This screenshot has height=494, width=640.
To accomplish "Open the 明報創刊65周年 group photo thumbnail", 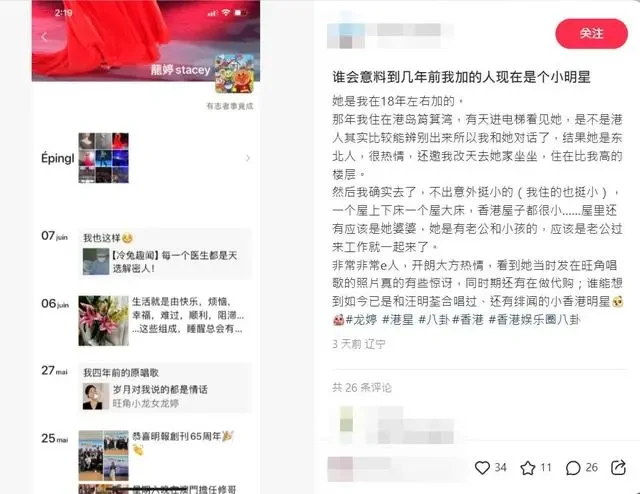I will [x=104, y=455].
